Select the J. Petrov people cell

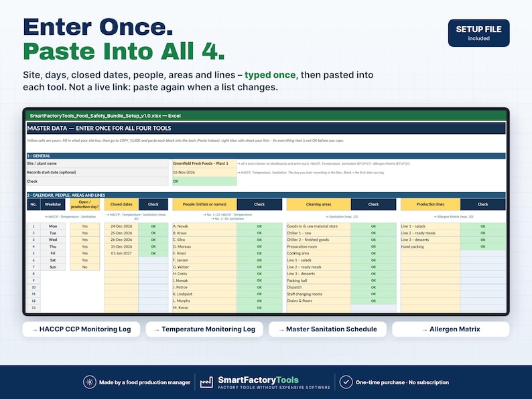tap(204, 287)
